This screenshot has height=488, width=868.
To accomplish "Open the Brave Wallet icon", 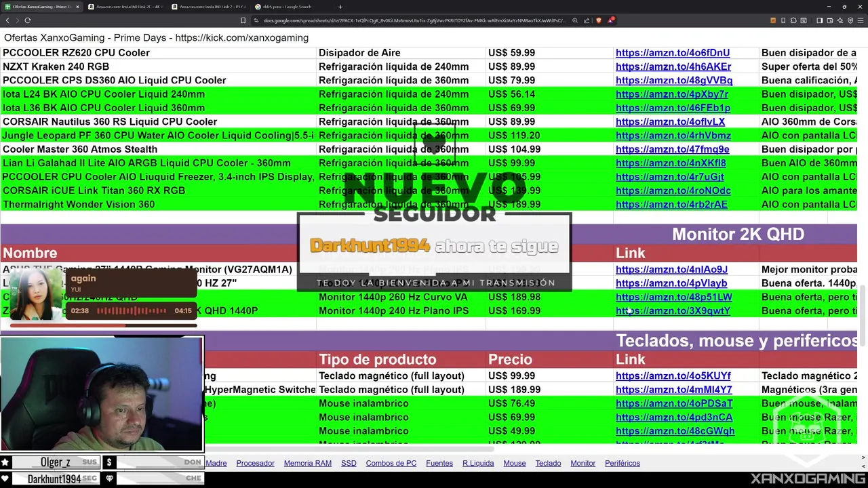I will (829, 20).
